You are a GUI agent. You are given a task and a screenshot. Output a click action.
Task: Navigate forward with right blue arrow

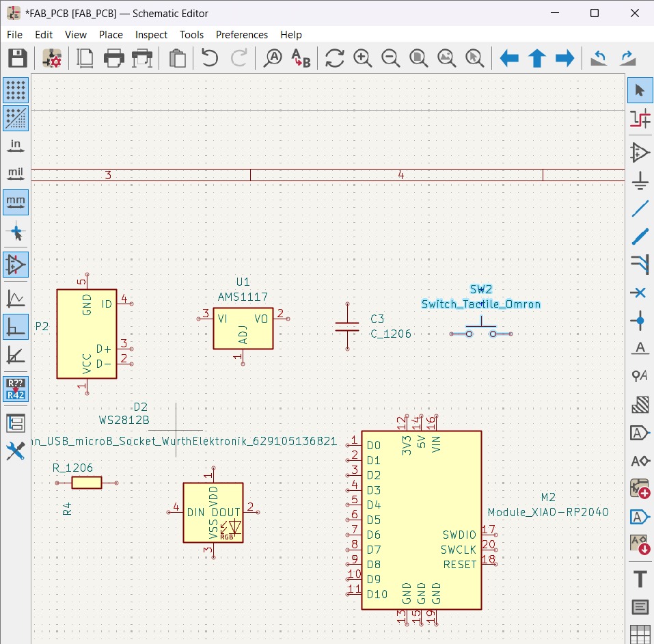(x=564, y=58)
